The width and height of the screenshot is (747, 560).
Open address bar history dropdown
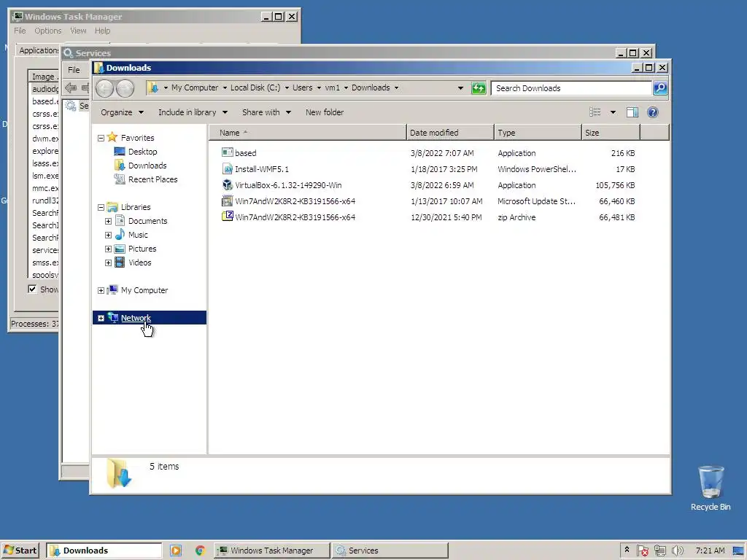coord(460,88)
